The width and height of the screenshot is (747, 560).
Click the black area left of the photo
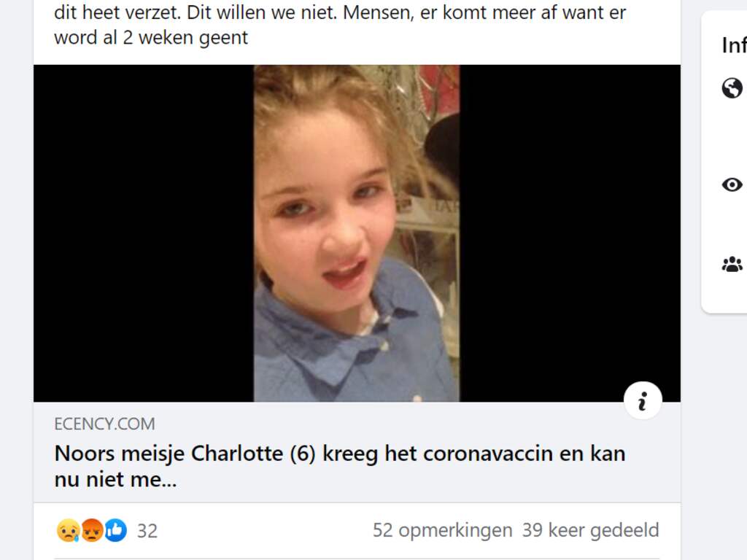click(x=144, y=233)
